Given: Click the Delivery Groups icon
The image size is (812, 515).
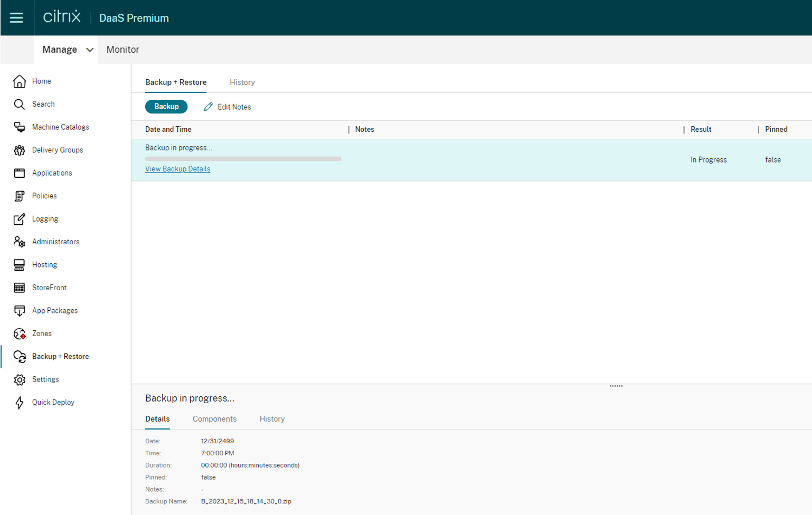Looking at the screenshot, I should click(20, 150).
